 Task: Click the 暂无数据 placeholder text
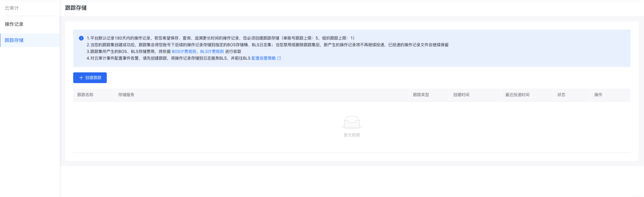[352, 135]
